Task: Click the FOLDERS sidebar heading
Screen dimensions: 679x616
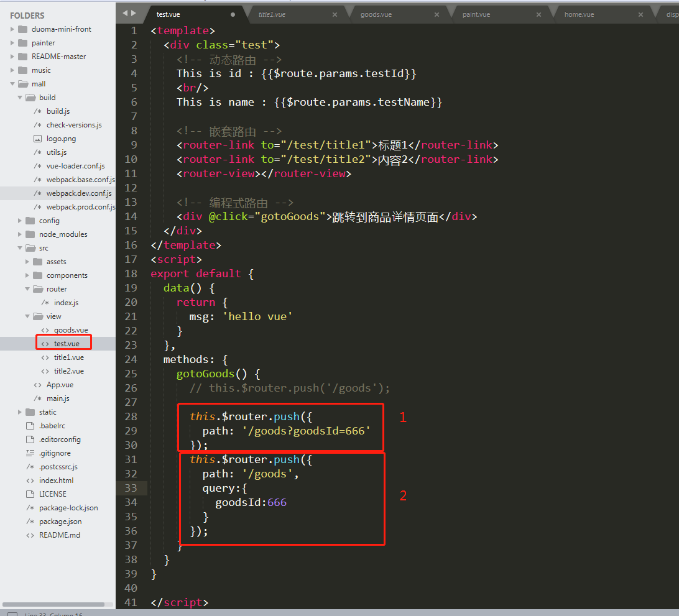Action: pyautogui.click(x=27, y=16)
